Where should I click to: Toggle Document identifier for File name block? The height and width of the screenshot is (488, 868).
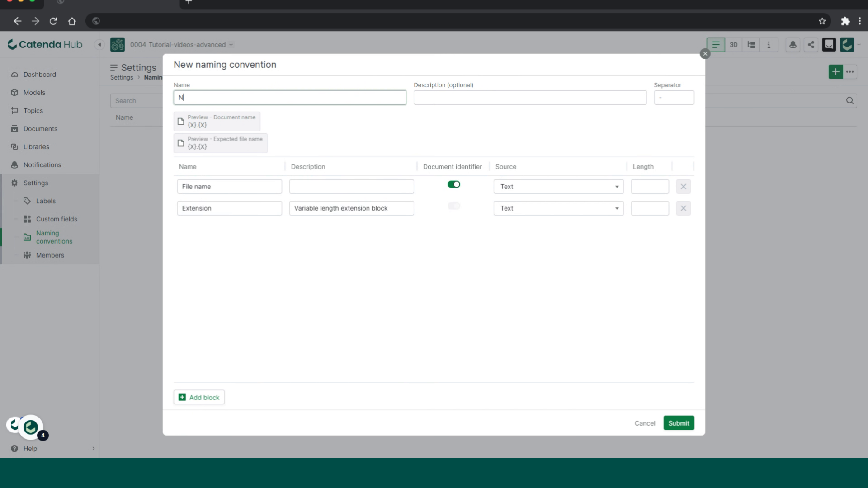pos(453,184)
